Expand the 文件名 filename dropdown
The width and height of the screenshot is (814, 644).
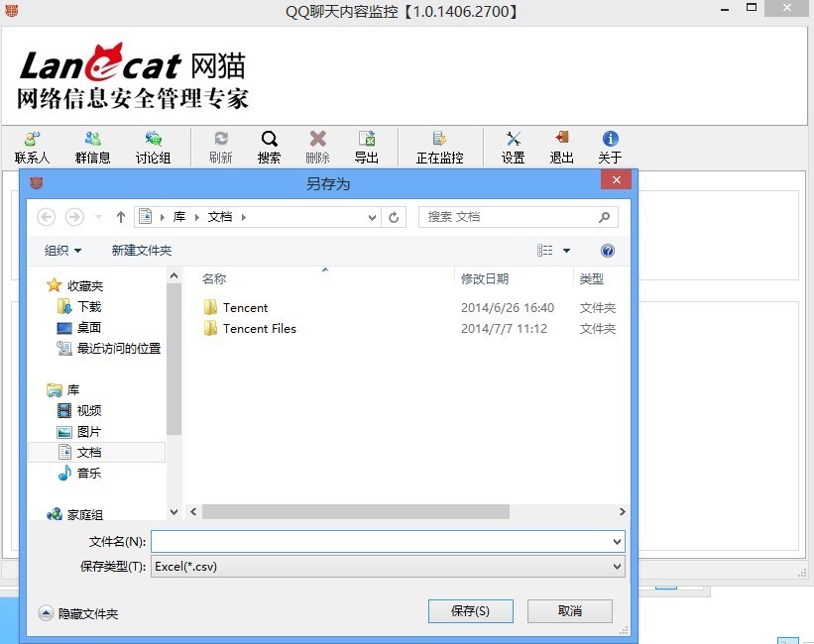point(617,542)
